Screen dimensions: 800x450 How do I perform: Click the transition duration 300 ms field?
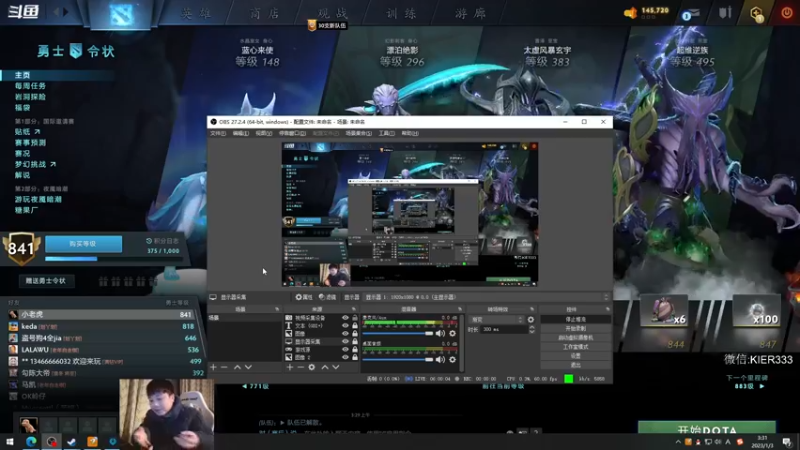(505, 330)
